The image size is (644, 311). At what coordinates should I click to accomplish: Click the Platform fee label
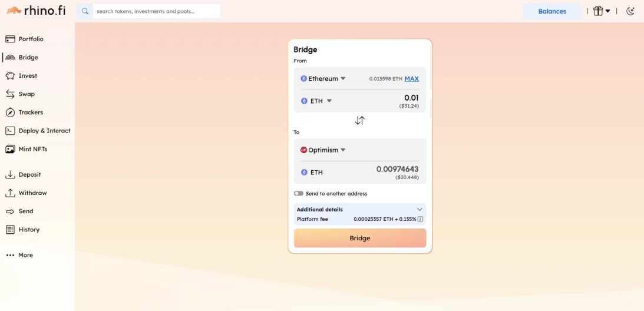pos(312,219)
